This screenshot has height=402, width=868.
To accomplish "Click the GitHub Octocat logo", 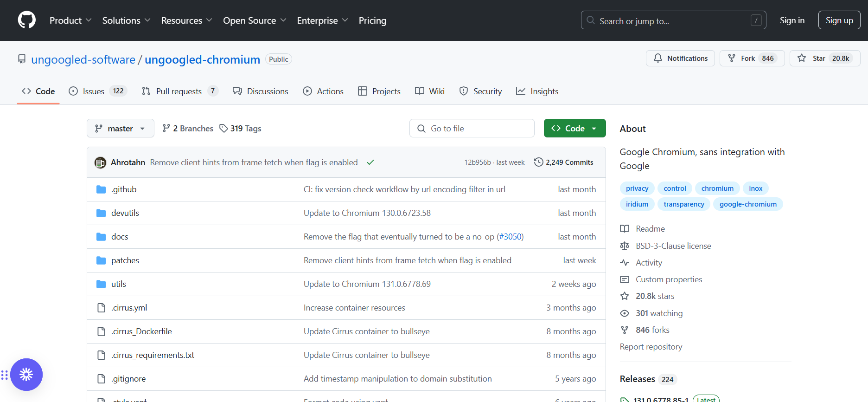I will click(x=26, y=20).
